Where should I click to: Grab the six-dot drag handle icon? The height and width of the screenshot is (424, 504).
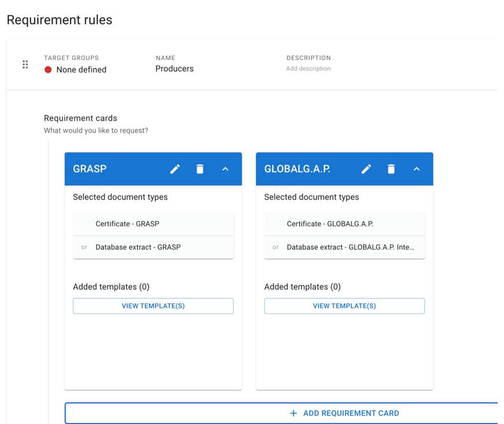point(25,64)
